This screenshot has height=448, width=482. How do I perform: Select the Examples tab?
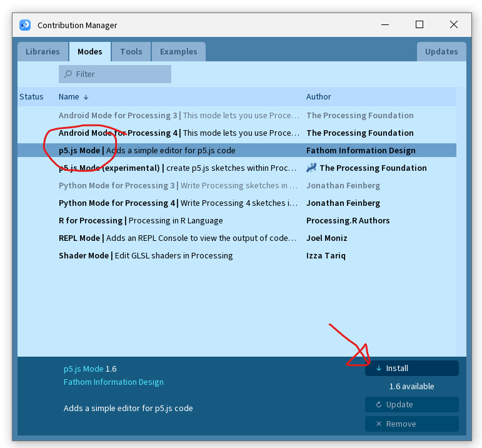tap(178, 52)
